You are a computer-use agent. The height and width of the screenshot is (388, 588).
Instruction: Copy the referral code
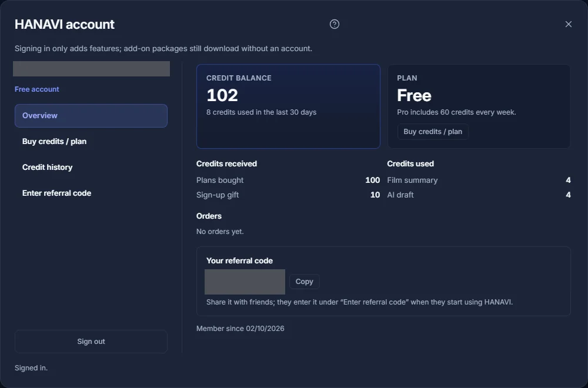click(304, 282)
